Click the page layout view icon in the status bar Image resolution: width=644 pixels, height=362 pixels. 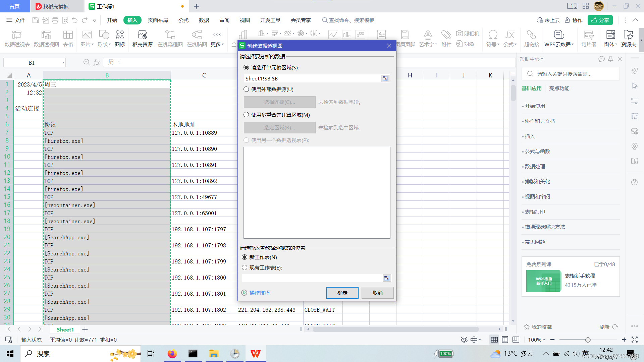[505, 340]
